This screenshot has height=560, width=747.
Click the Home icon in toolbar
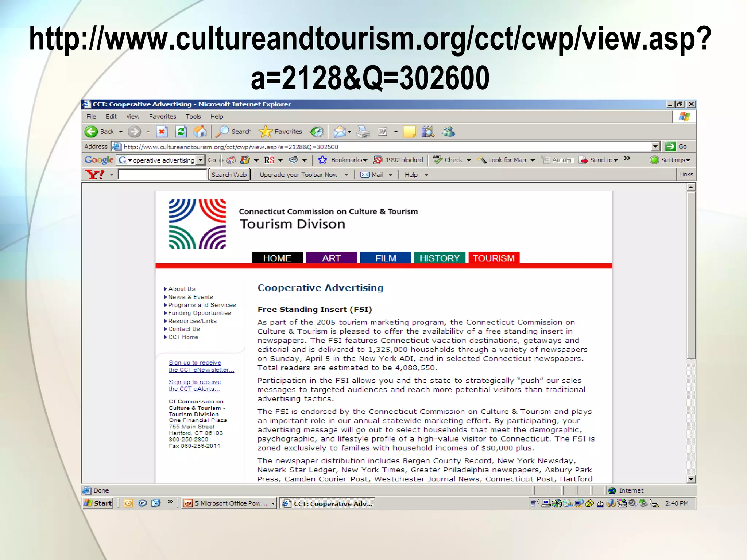200,132
